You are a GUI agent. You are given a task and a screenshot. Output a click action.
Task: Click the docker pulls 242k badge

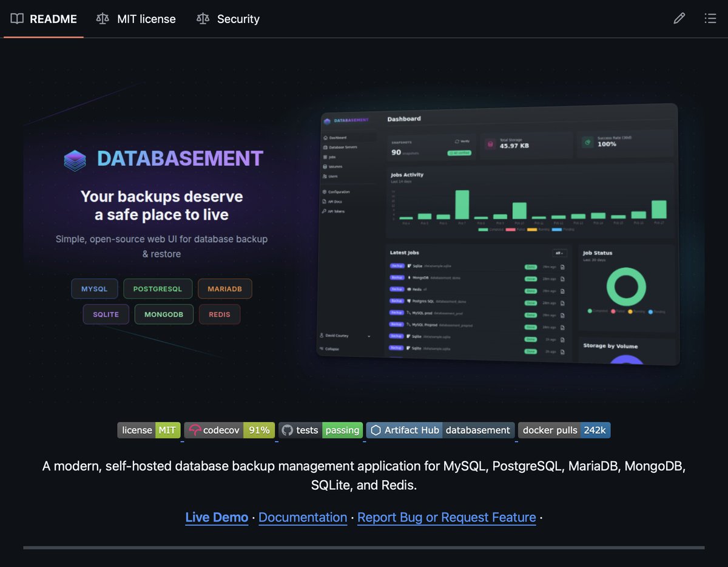coord(564,430)
